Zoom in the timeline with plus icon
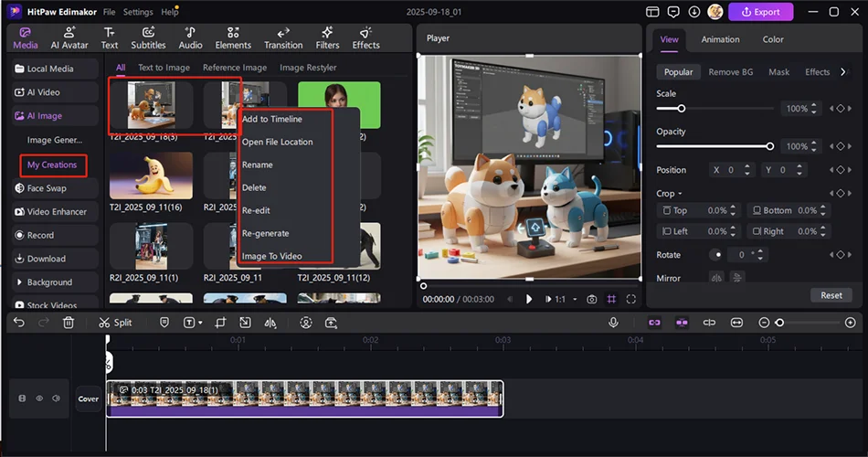868x457 pixels. (x=851, y=323)
